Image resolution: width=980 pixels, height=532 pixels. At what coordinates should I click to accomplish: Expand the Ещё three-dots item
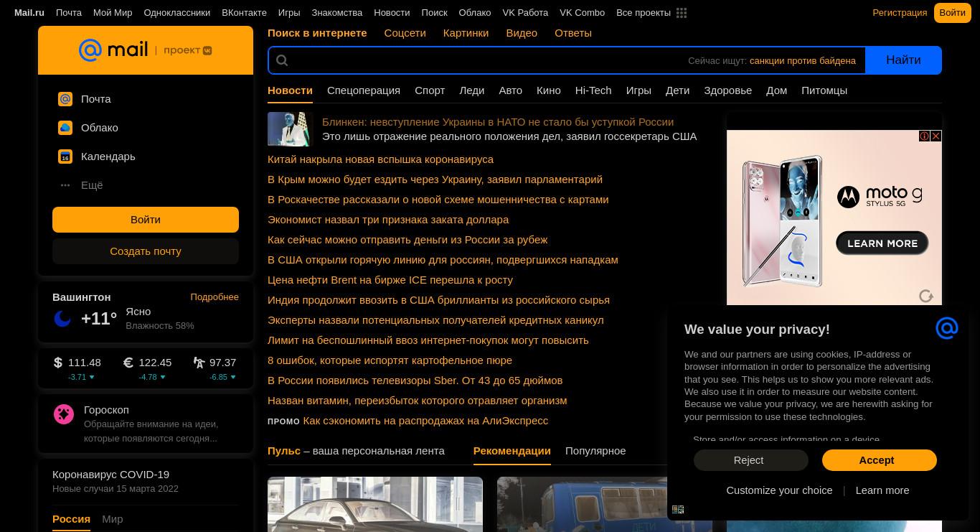[65, 185]
